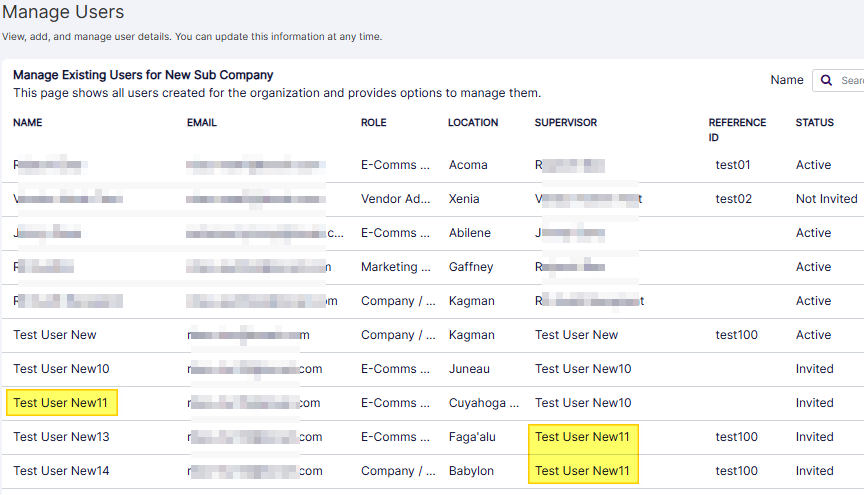Select the name Test User New13
This screenshot has height=495, width=864.
61,437
